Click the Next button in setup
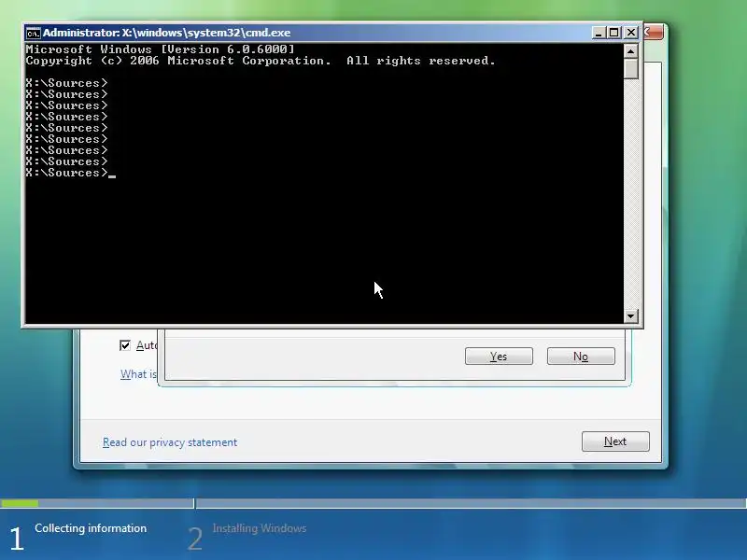Screen dimensions: 747x560 (x=615, y=441)
